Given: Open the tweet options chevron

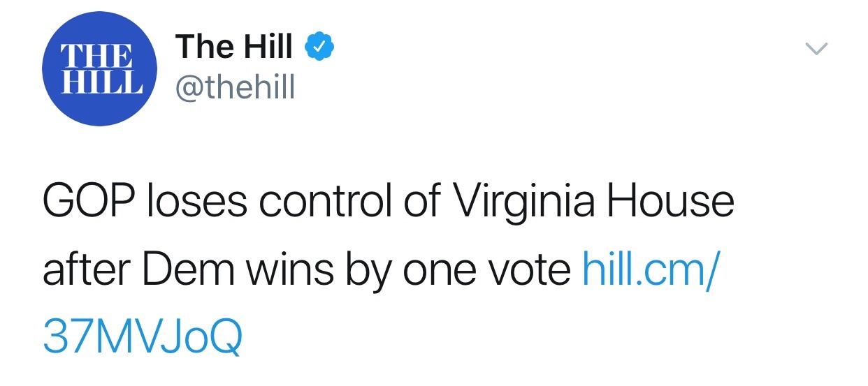Looking at the screenshot, I should point(816,48).
